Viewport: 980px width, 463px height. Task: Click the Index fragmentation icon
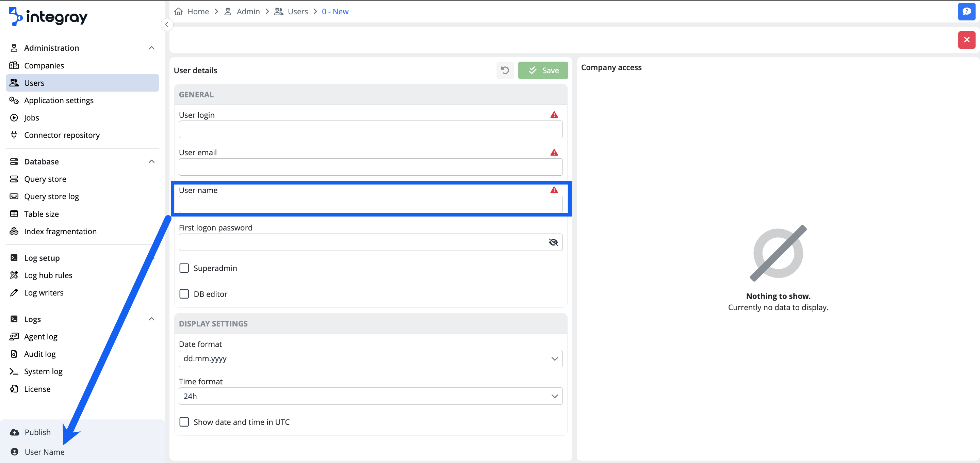[x=14, y=231]
